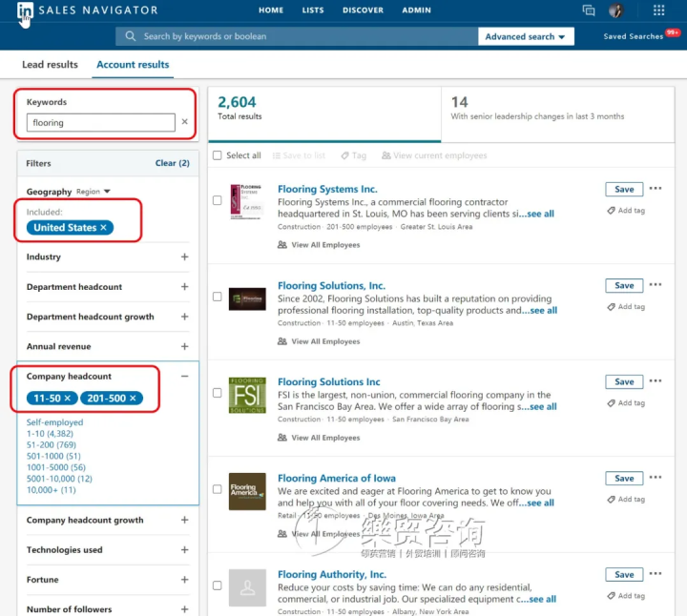Open more options for Flooring Authority, Inc.
Image resolution: width=687 pixels, height=616 pixels.
tap(656, 573)
